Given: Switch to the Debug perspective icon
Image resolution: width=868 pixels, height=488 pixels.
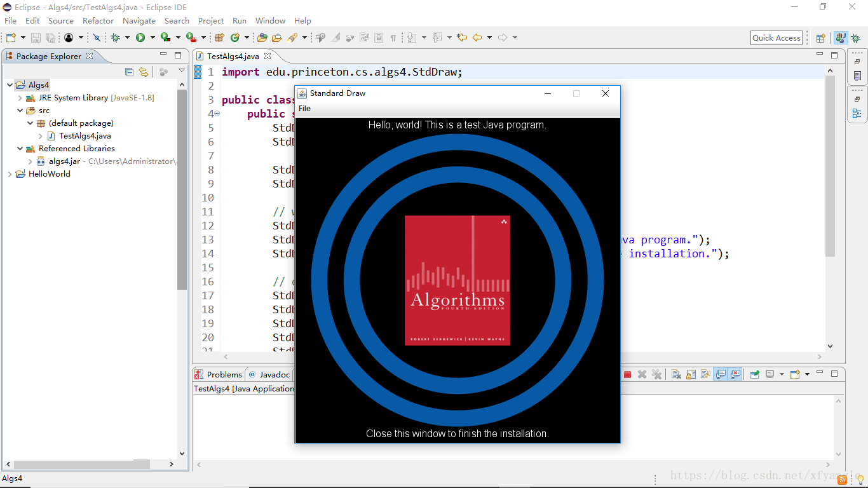Looking at the screenshot, I should click(855, 38).
